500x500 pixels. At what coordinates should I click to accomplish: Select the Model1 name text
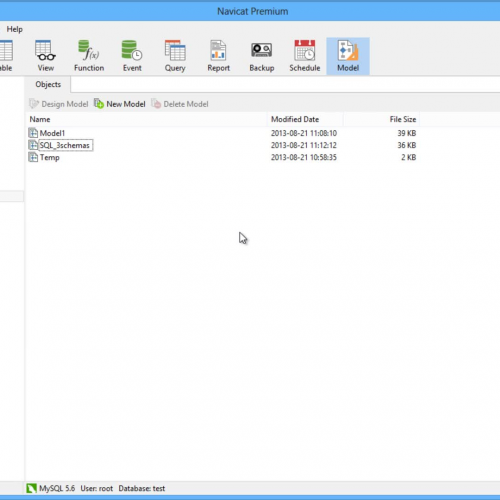[x=52, y=133]
